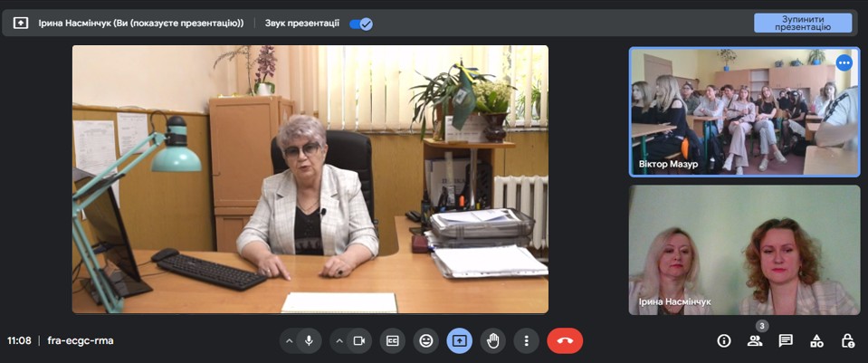Image resolution: width=868 pixels, height=363 pixels.
Task: Expand audio settings chevron beside microphone
Action: tap(289, 341)
